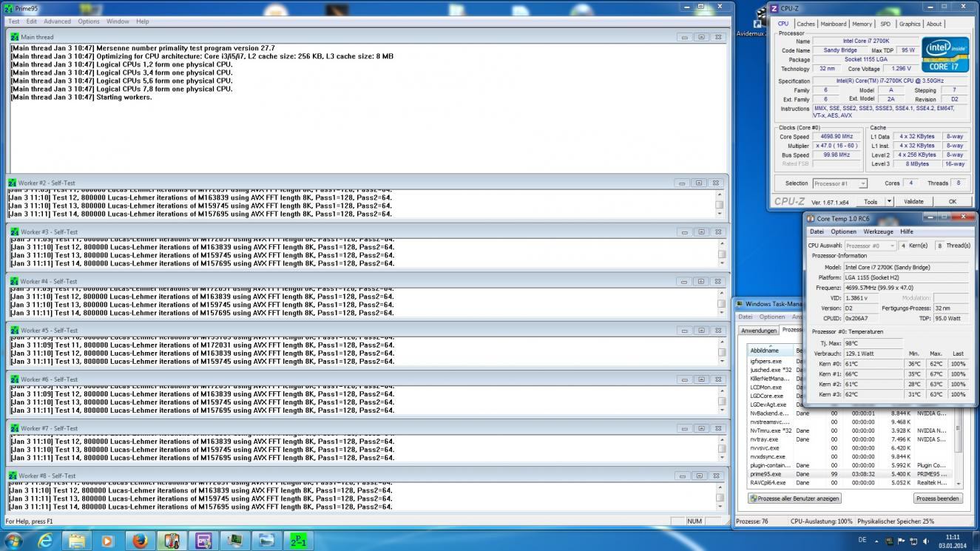Switch to SPD tab in CPU-Z
Image resolution: width=980 pixels, height=551 pixels.
point(885,24)
